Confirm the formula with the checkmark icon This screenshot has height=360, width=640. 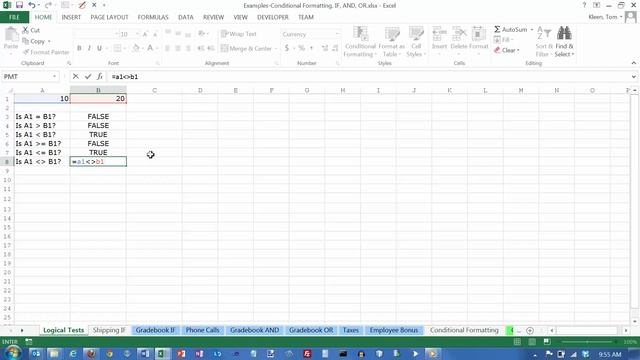point(88,76)
